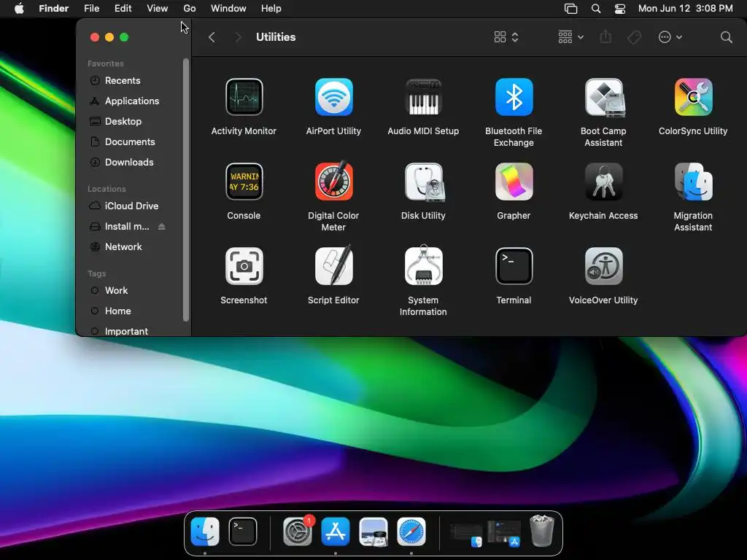747x560 pixels.
Task: Open Preview from the Dock
Action: [x=373, y=532]
